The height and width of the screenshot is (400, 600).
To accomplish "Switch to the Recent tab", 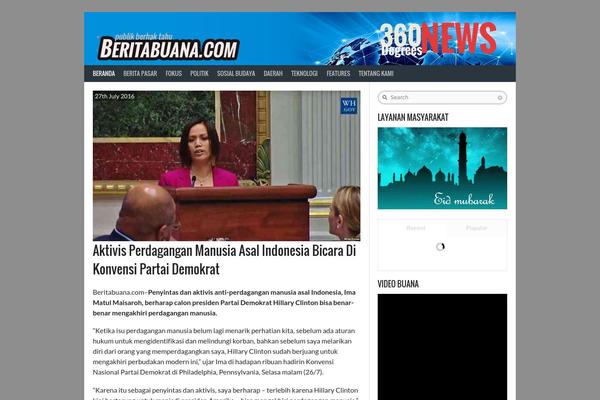I will coord(416,228).
